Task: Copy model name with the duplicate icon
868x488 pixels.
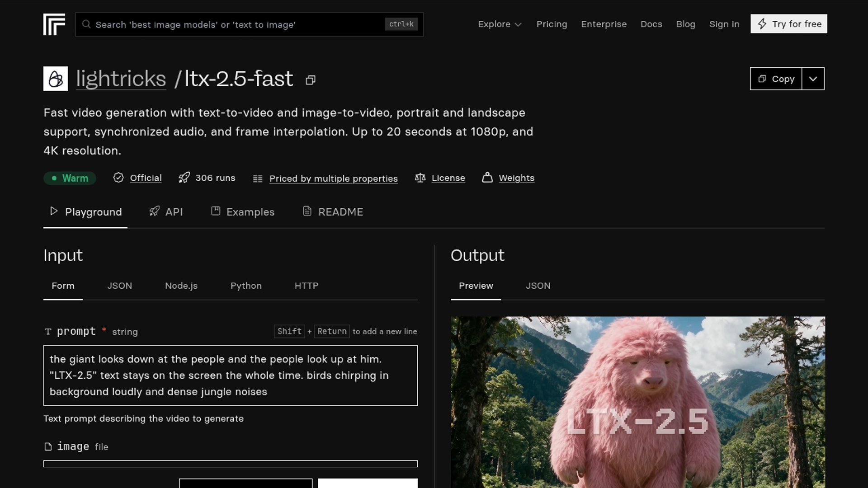Action: tap(310, 80)
